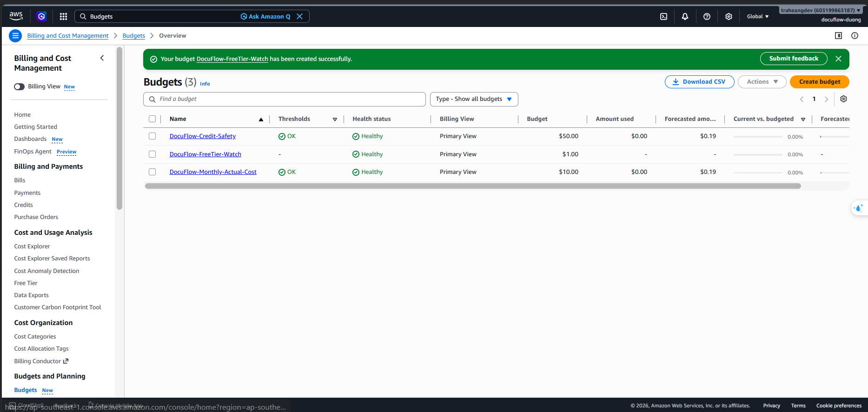Image resolution: width=868 pixels, height=412 pixels.
Task: Open the split panel layout icon
Action: (x=838, y=36)
